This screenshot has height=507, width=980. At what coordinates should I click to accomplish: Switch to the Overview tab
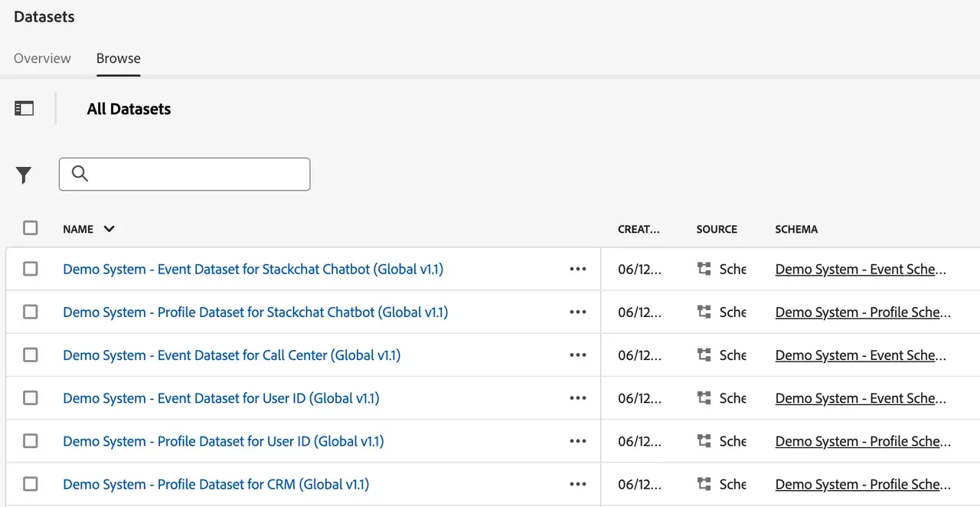[42, 58]
